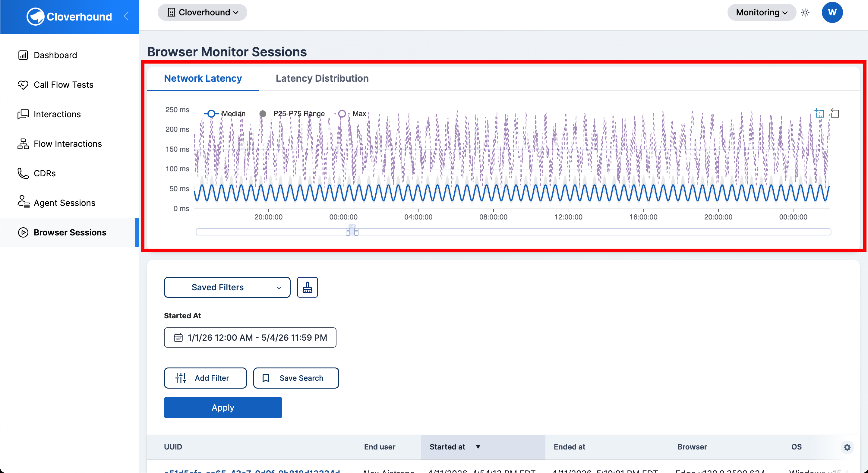Image resolution: width=868 pixels, height=473 pixels.
Task: Sort by the UUID column header
Action: click(173, 447)
